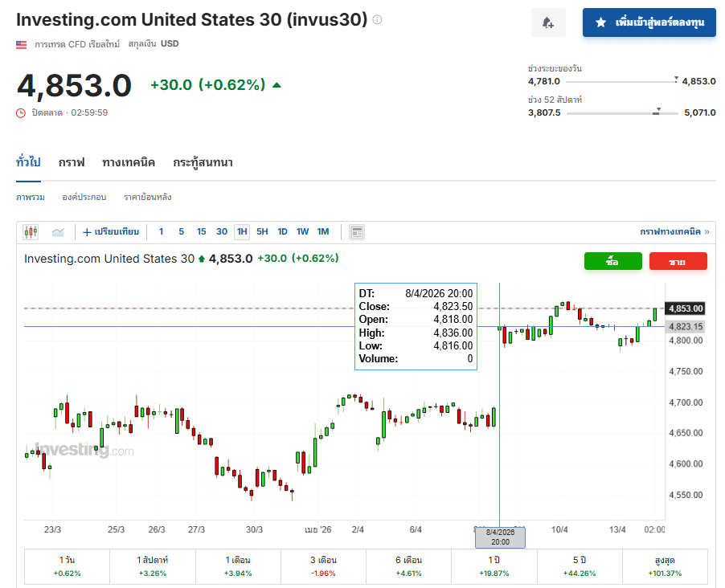This screenshot has height=588, width=725.
Task: Click the 5 ปี performance cell
Action: (x=580, y=567)
